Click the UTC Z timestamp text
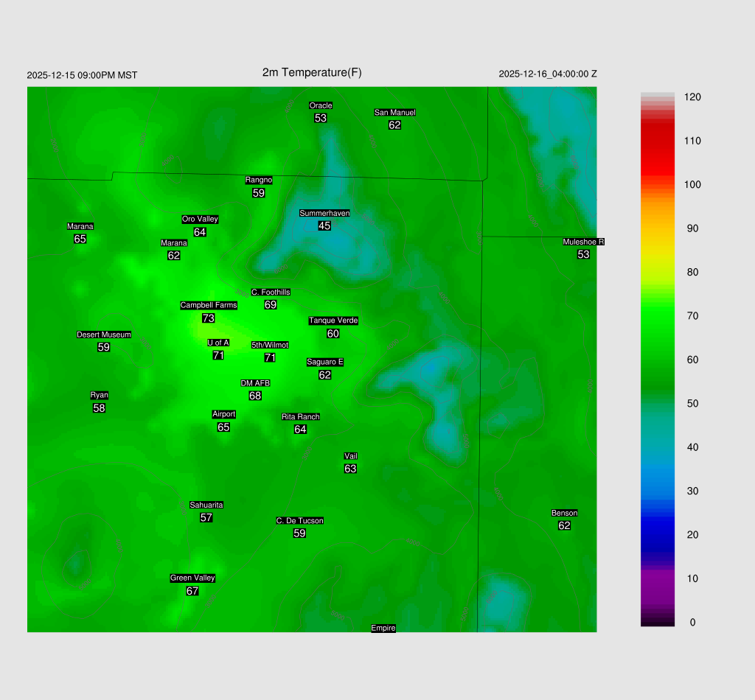The width and height of the screenshot is (755, 700). (x=548, y=74)
